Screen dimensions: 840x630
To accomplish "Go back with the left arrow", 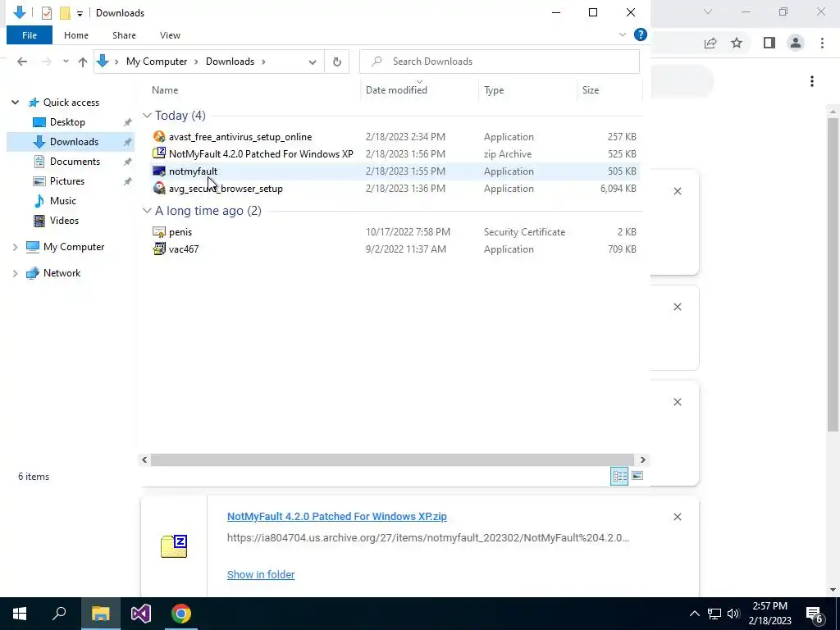I will click(x=22, y=62).
